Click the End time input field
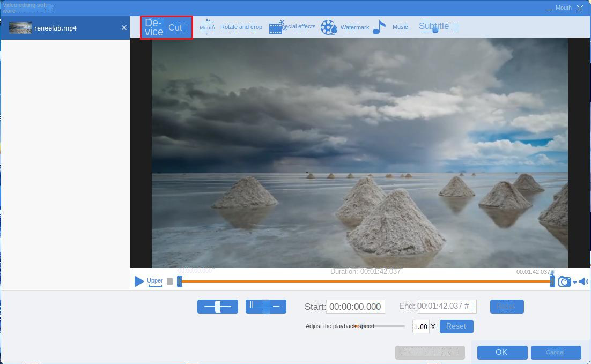 coord(446,306)
